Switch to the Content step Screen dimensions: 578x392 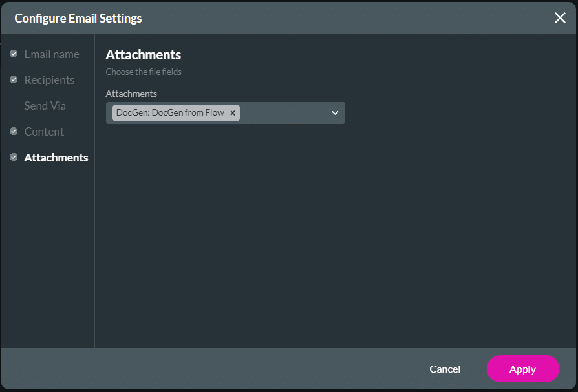[x=43, y=131]
